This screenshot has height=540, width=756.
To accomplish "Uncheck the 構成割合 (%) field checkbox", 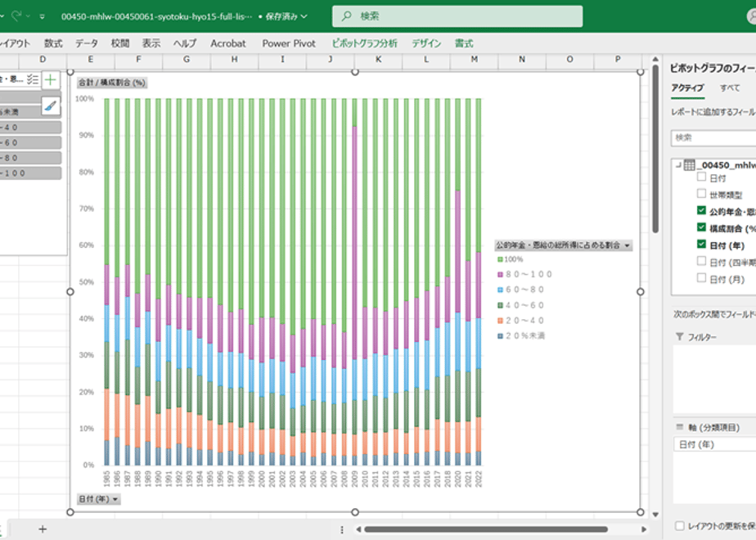I will point(701,227).
